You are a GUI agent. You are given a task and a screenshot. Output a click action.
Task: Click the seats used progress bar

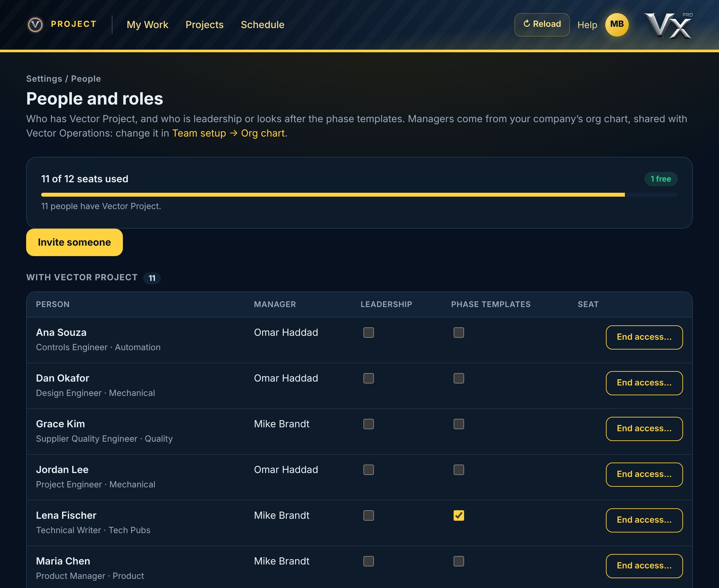click(x=359, y=194)
